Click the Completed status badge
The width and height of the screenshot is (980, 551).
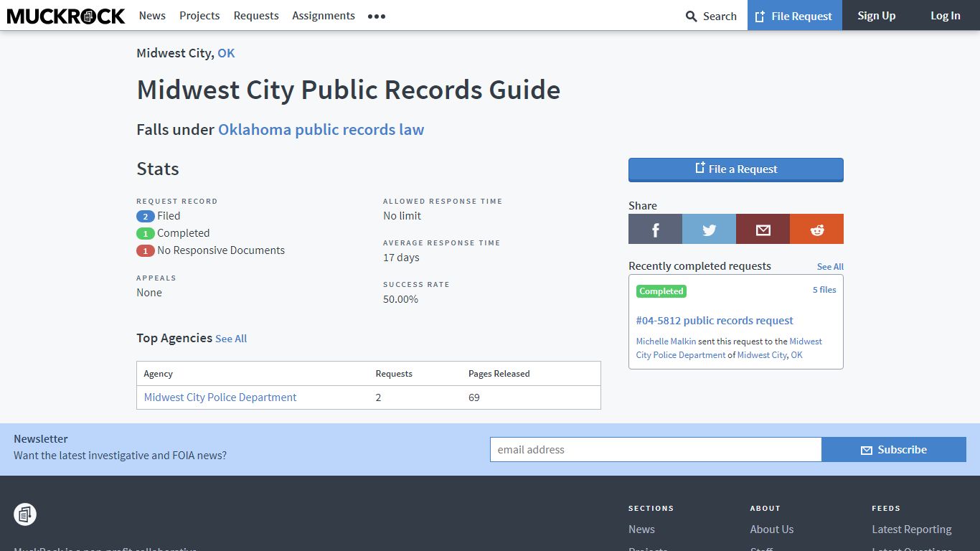point(661,291)
